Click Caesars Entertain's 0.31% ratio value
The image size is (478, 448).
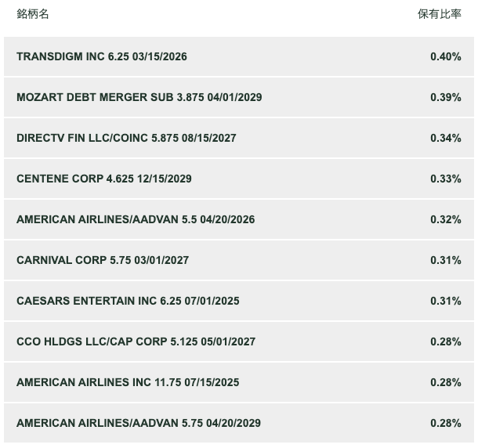446,301
